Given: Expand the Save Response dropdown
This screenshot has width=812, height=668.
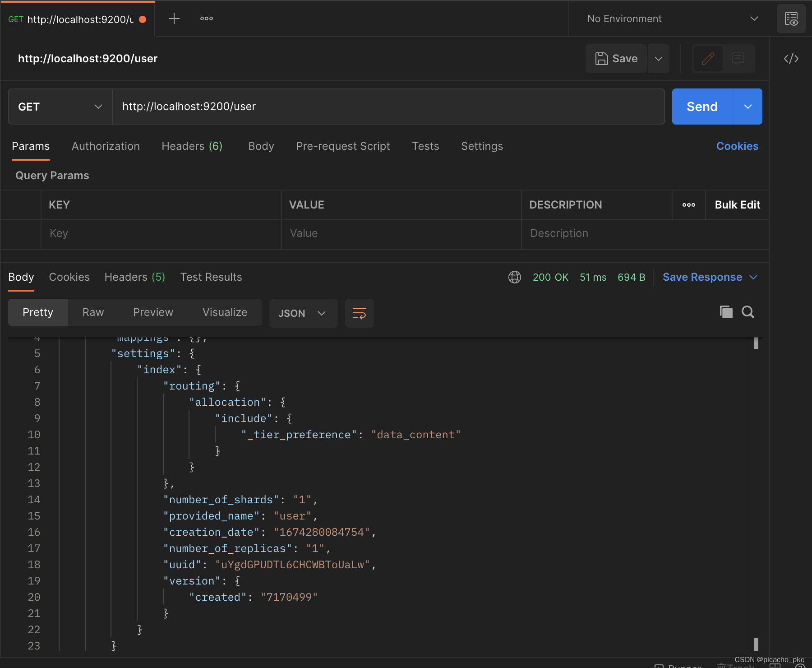Looking at the screenshot, I should pos(753,277).
